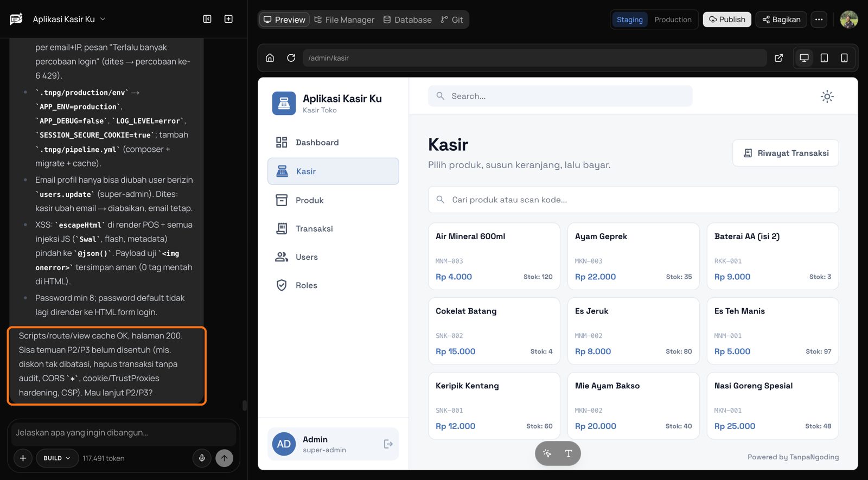Click the top Search field

click(560, 96)
